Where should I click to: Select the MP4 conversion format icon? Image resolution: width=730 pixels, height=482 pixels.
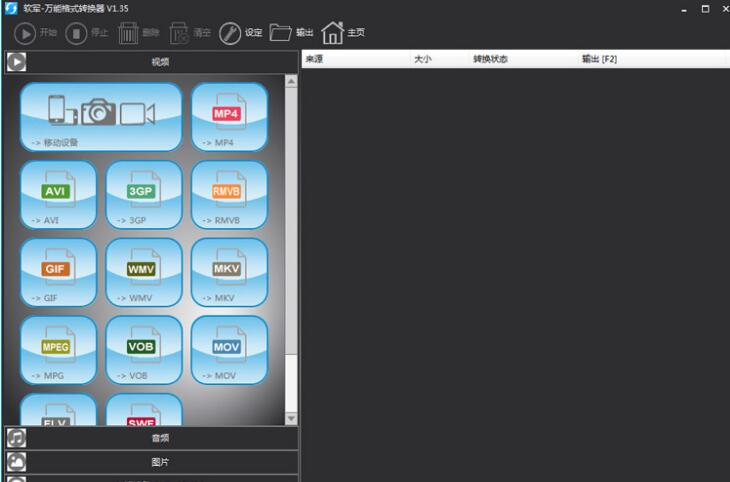[229, 116]
